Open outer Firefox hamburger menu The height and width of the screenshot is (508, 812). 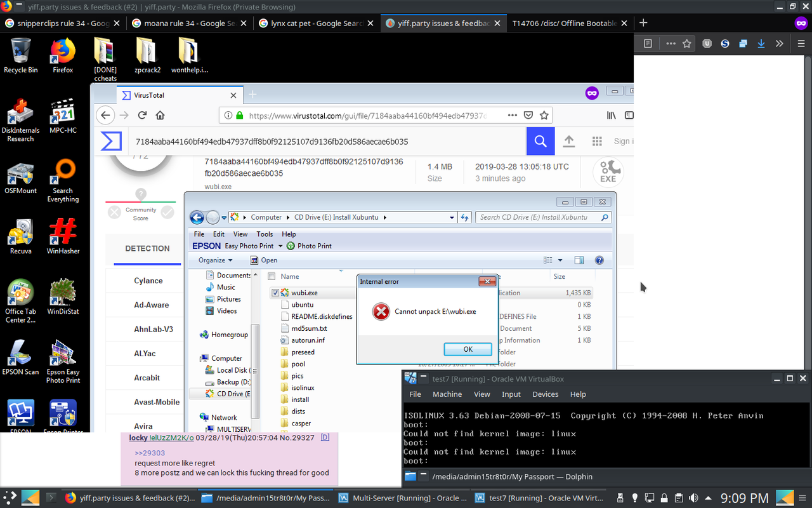pos(801,43)
